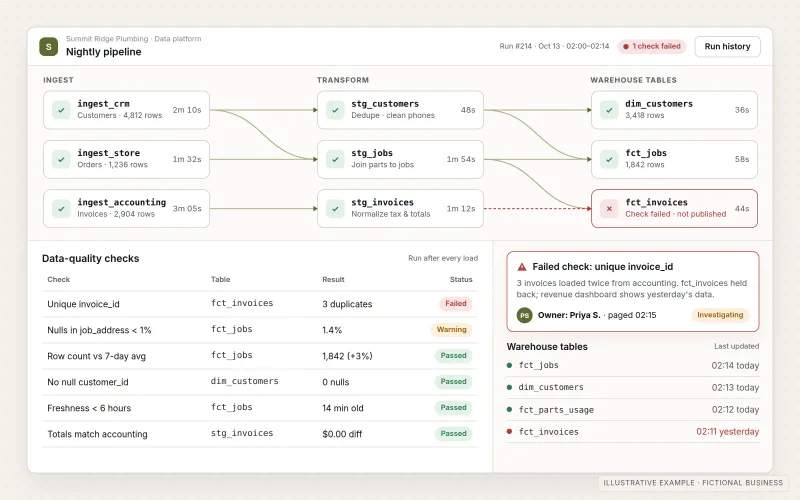
Task: Click Passed badge on Freshness row
Action: click(453, 408)
